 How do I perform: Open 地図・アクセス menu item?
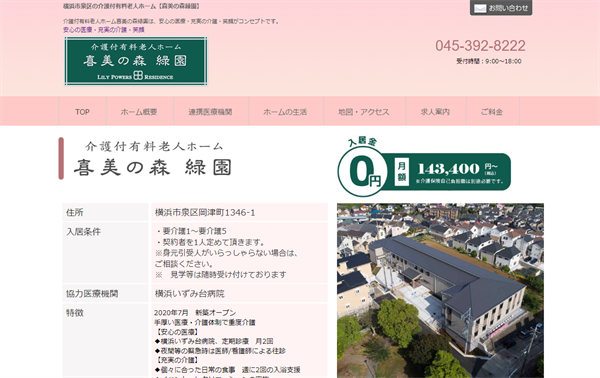364,112
